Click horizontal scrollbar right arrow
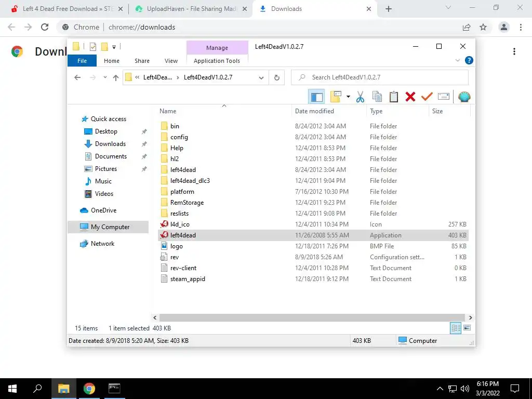 tap(470, 317)
